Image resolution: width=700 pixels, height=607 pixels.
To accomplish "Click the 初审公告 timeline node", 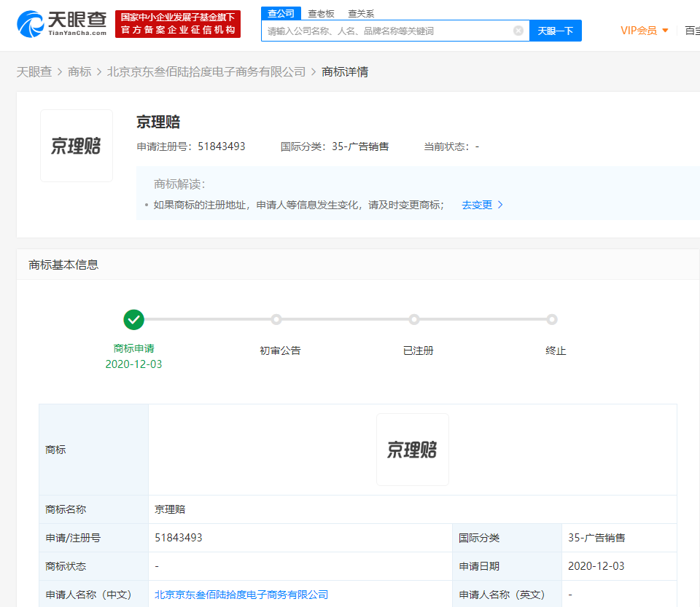I will 276,320.
